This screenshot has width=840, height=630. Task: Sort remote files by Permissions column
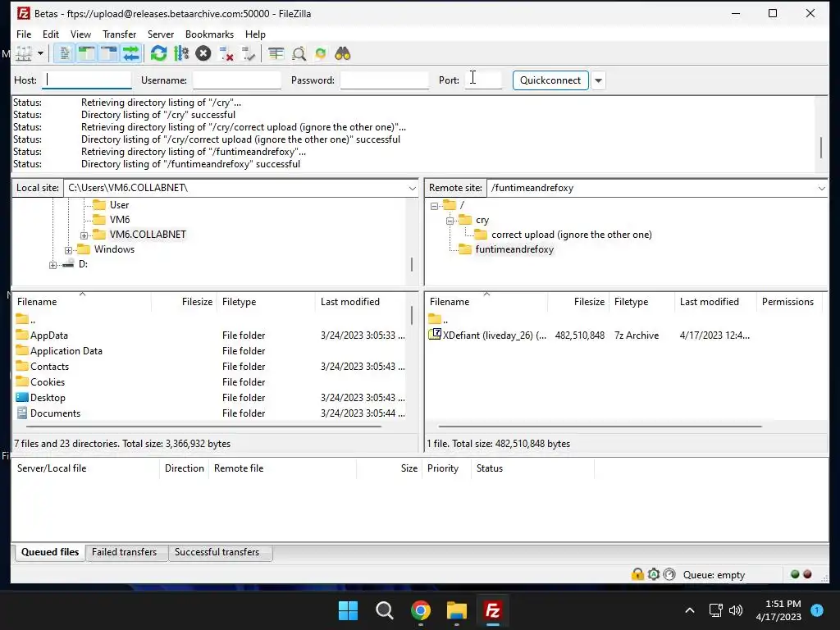coord(788,302)
